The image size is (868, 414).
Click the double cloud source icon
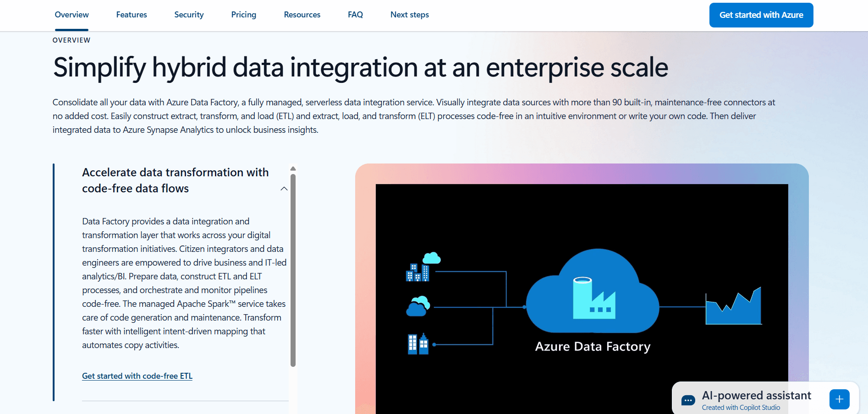click(x=418, y=306)
